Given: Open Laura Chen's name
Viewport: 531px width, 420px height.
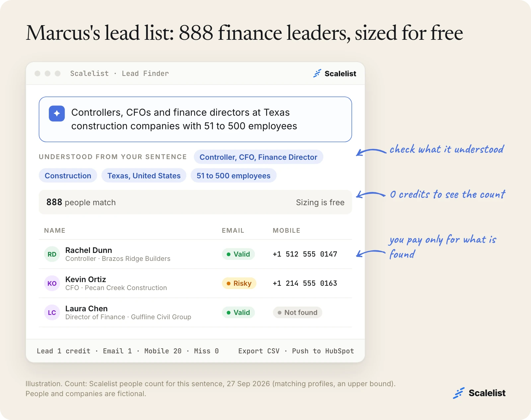Looking at the screenshot, I should pyautogui.click(x=86, y=309).
